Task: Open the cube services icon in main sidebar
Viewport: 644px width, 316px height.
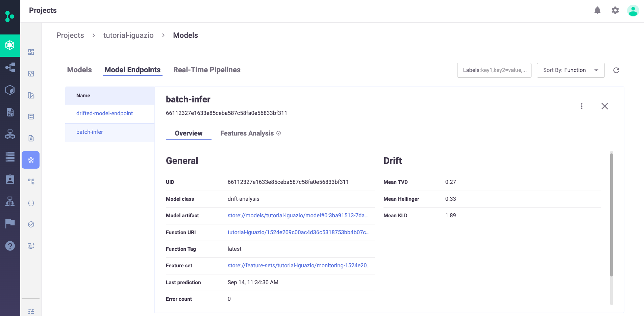Action: coord(10,90)
